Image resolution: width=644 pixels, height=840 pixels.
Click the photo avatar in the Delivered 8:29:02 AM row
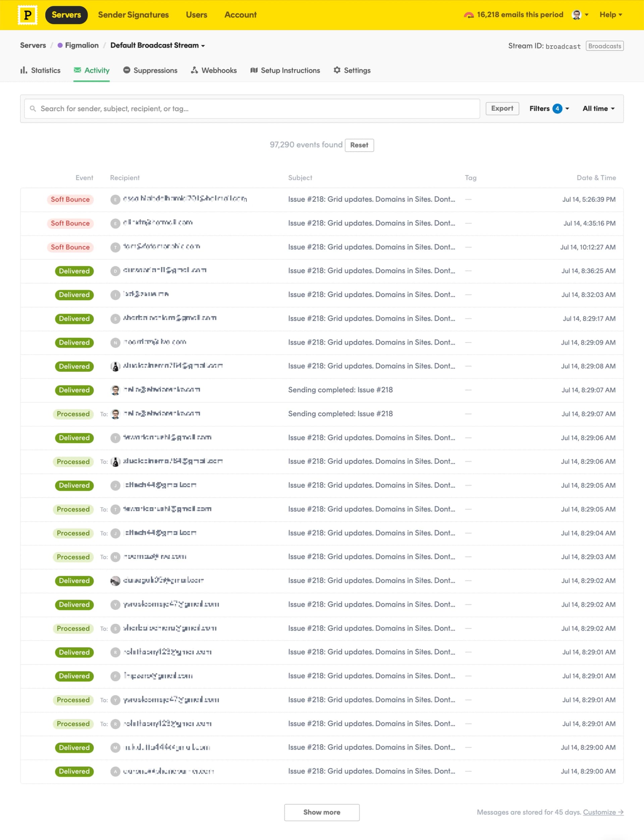coord(115,580)
